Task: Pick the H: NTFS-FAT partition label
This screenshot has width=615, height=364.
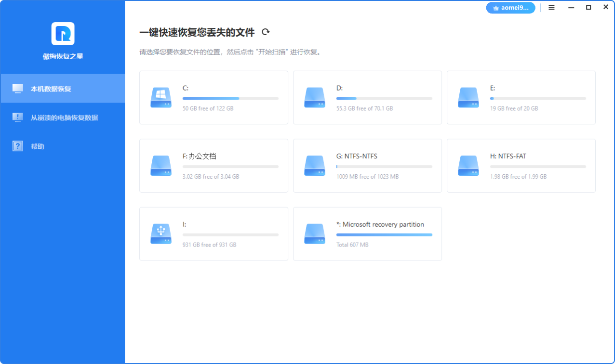Action: click(x=508, y=156)
